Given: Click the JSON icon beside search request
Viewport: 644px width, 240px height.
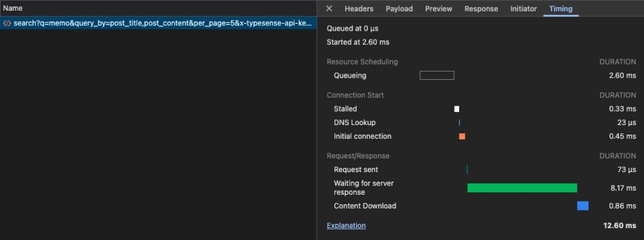Looking at the screenshot, I should point(7,23).
